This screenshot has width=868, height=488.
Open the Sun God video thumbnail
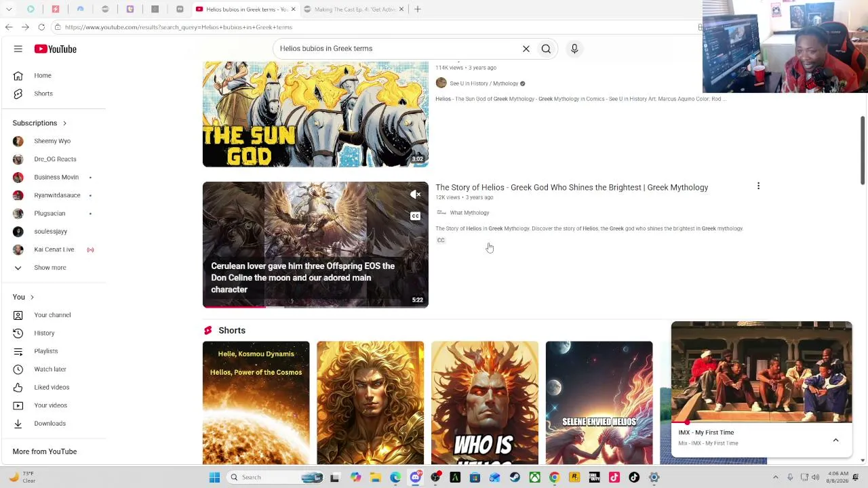(x=315, y=114)
